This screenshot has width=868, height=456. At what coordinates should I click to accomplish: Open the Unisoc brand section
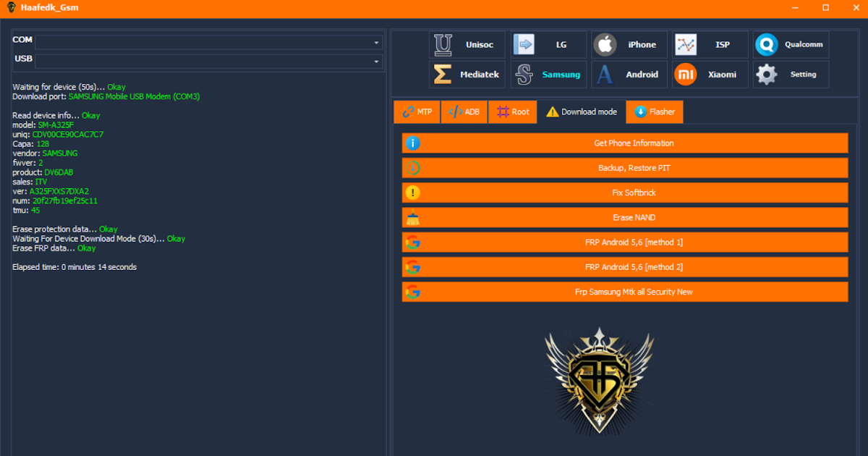pos(467,45)
